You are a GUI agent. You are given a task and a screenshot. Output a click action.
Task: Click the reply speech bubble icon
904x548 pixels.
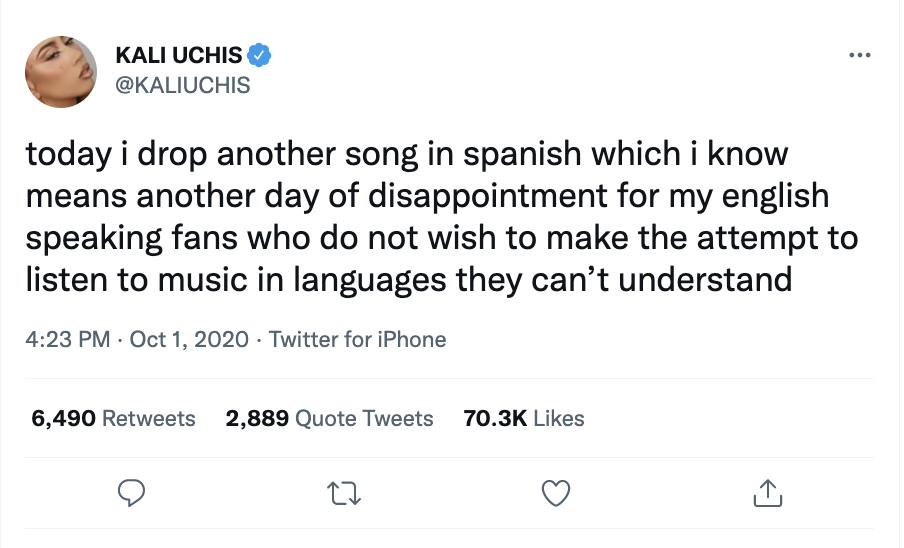click(132, 491)
